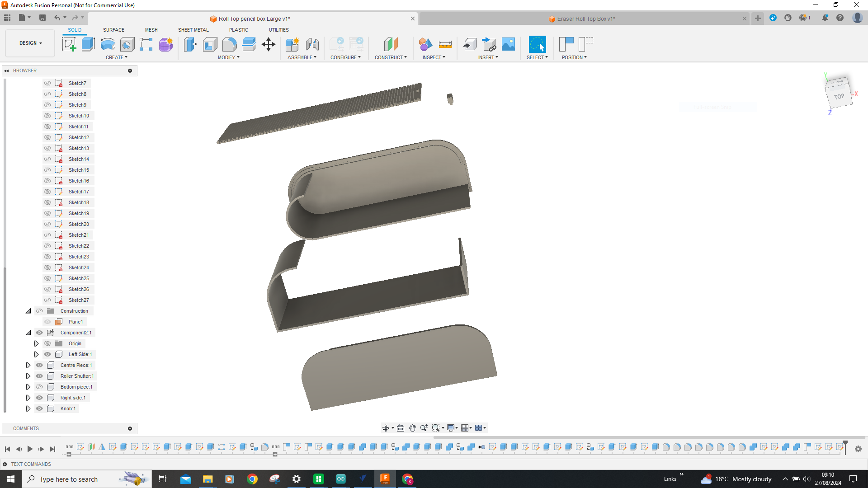Select the Move/Copy tool
Image resolution: width=868 pixels, height=488 pixels.
click(268, 44)
